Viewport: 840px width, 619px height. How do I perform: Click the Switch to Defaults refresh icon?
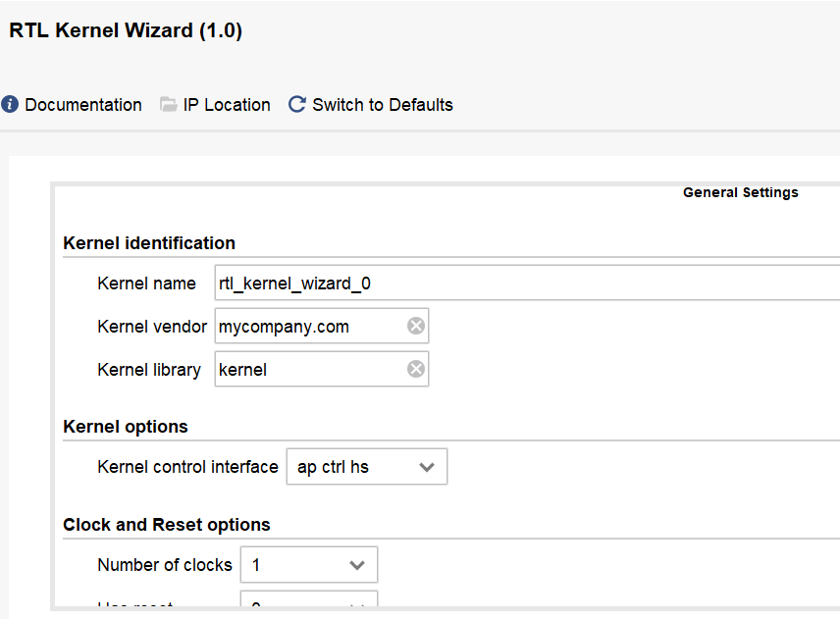[296, 104]
